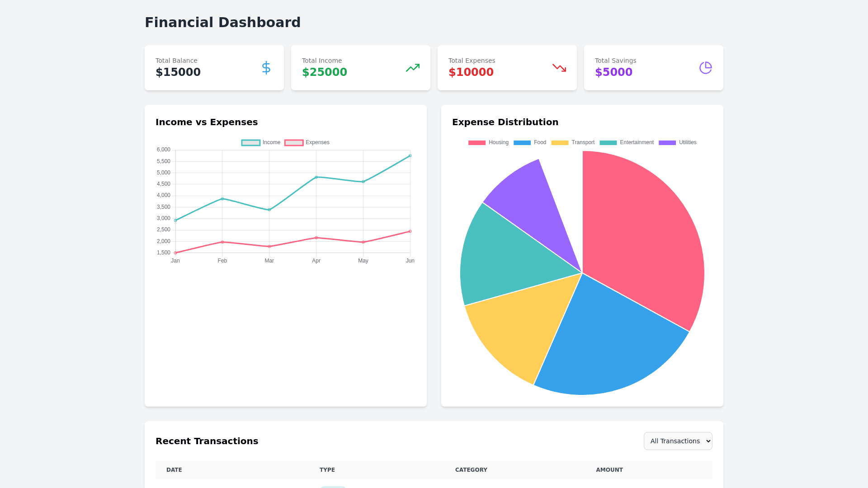The height and width of the screenshot is (488, 868).
Task: Click the TYPE column header
Action: coord(327,470)
